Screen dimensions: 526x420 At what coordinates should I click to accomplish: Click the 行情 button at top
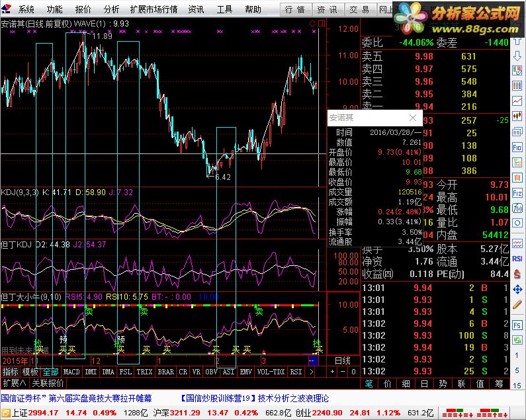click(x=295, y=10)
